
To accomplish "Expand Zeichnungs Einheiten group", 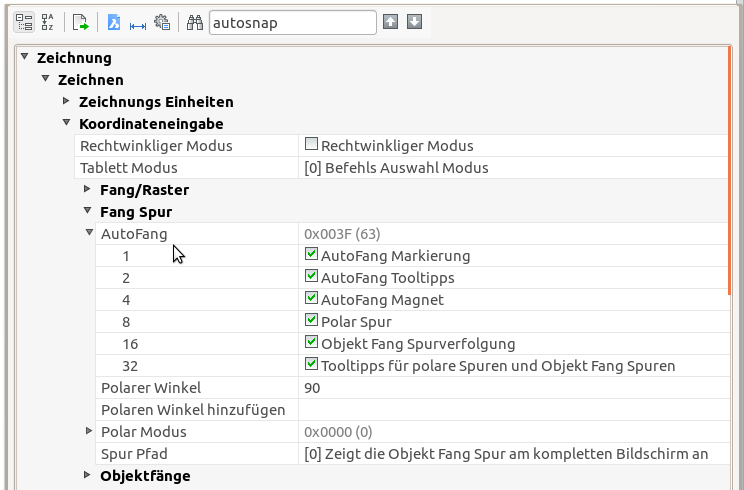I will click(67, 101).
